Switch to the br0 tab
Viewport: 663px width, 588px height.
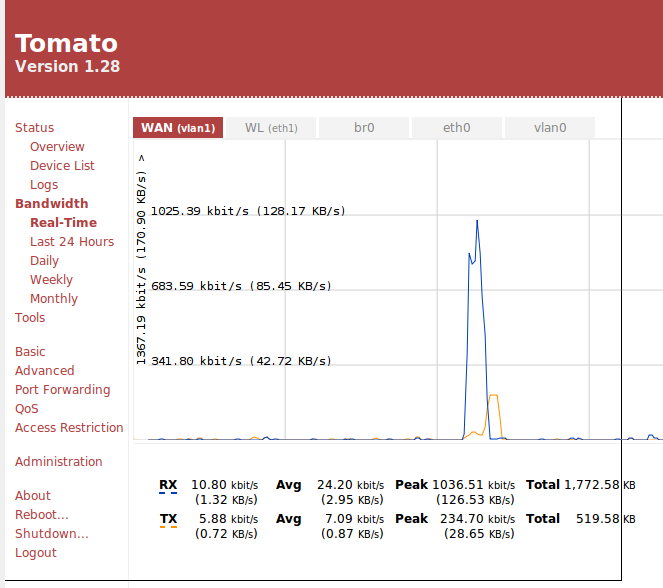click(364, 128)
